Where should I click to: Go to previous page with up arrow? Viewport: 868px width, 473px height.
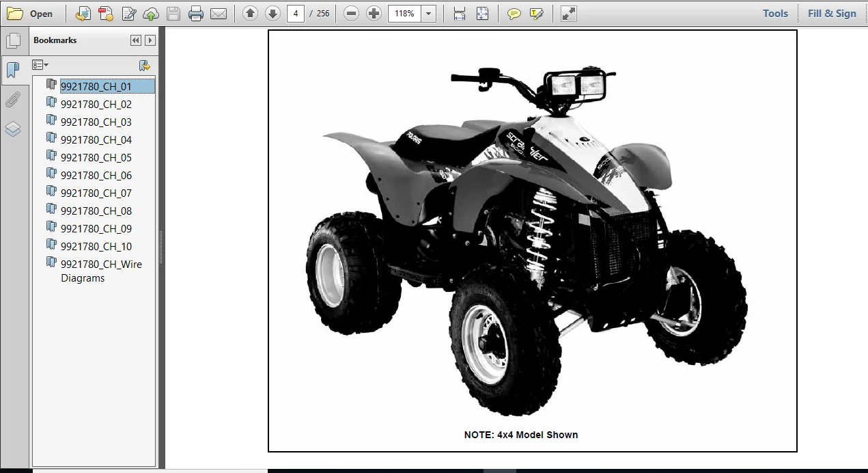tap(250, 13)
